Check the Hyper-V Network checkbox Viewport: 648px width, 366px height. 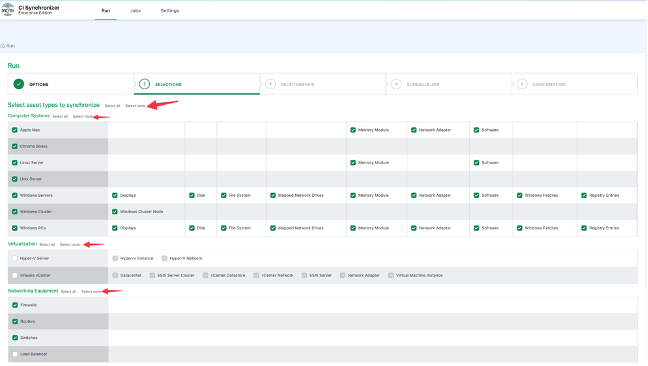[x=164, y=258]
